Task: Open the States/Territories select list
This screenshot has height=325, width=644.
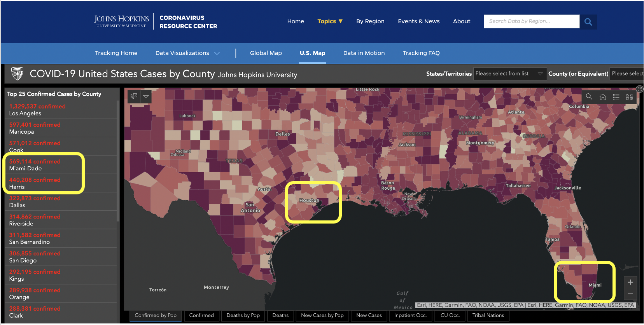Action: [x=510, y=73]
